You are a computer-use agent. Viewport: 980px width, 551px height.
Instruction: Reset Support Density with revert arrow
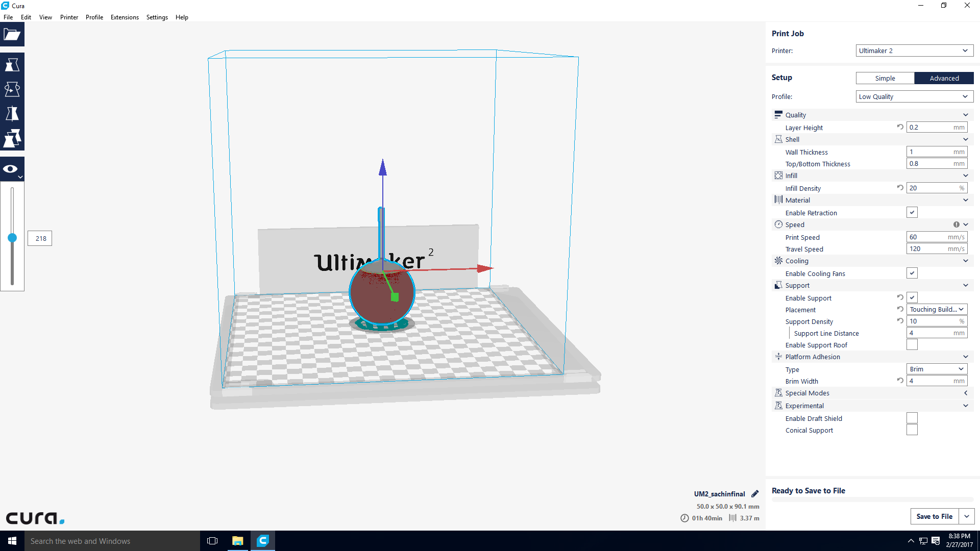(x=900, y=321)
